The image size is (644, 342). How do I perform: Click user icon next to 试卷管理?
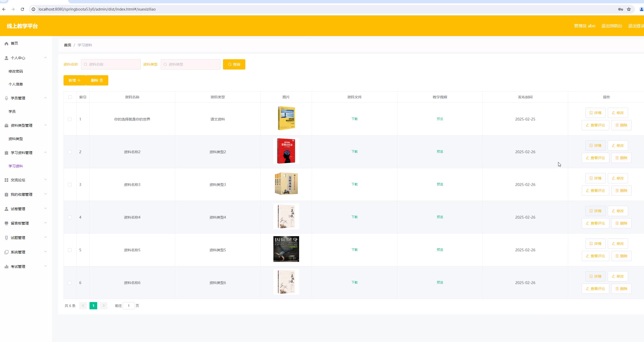point(6,209)
